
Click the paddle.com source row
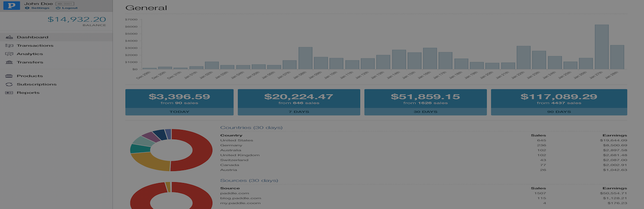pyautogui.click(x=423, y=194)
